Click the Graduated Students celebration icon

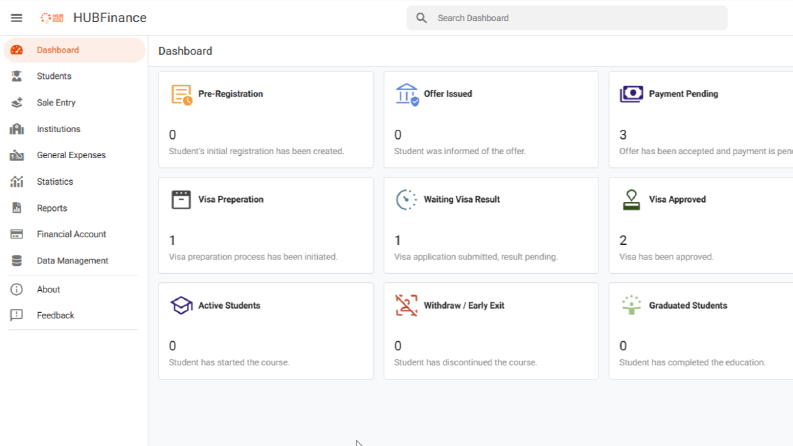coord(631,305)
